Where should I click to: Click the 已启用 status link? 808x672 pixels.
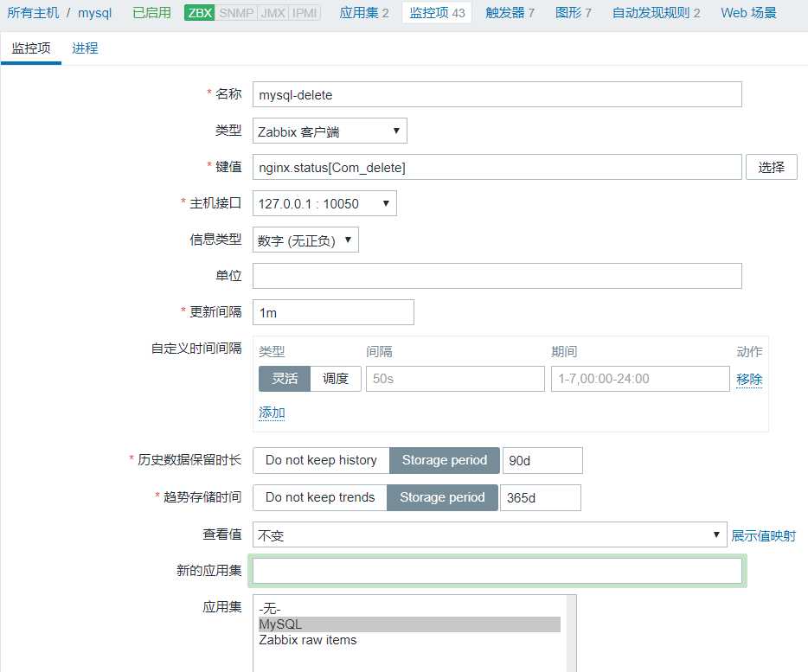tap(151, 13)
